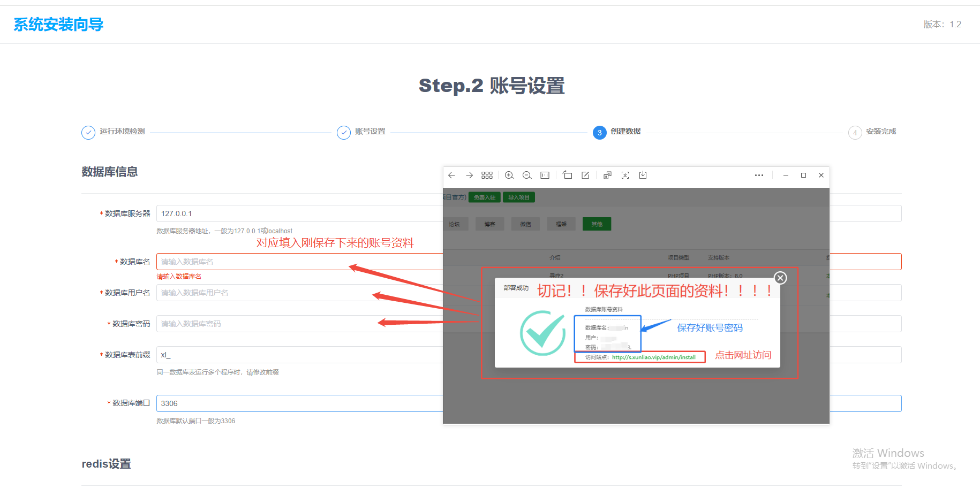The height and width of the screenshot is (489, 980).
Task: Click the translate image text icon
Action: tap(607, 175)
